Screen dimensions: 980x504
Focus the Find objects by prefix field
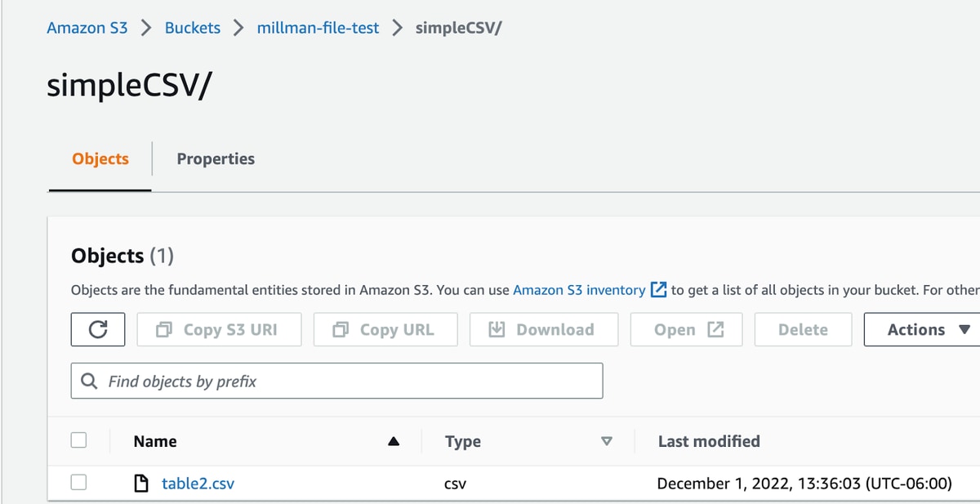(x=336, y=381)
